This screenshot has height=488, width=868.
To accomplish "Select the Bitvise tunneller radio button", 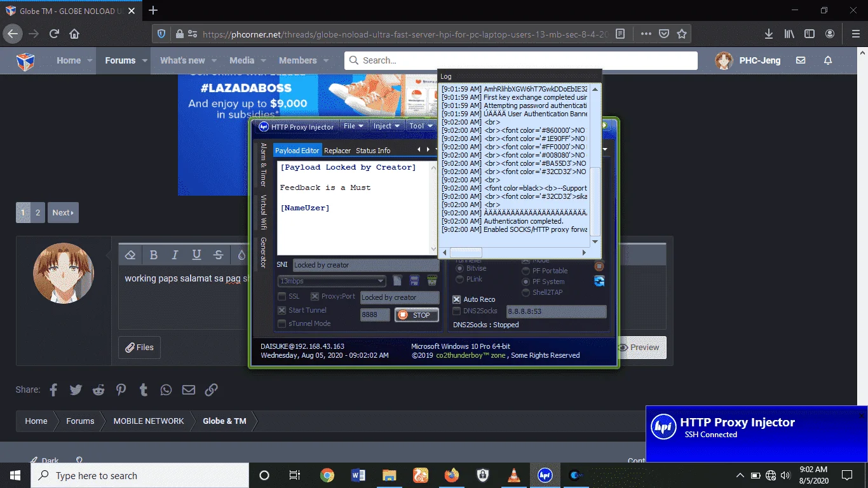I will 459,269.
